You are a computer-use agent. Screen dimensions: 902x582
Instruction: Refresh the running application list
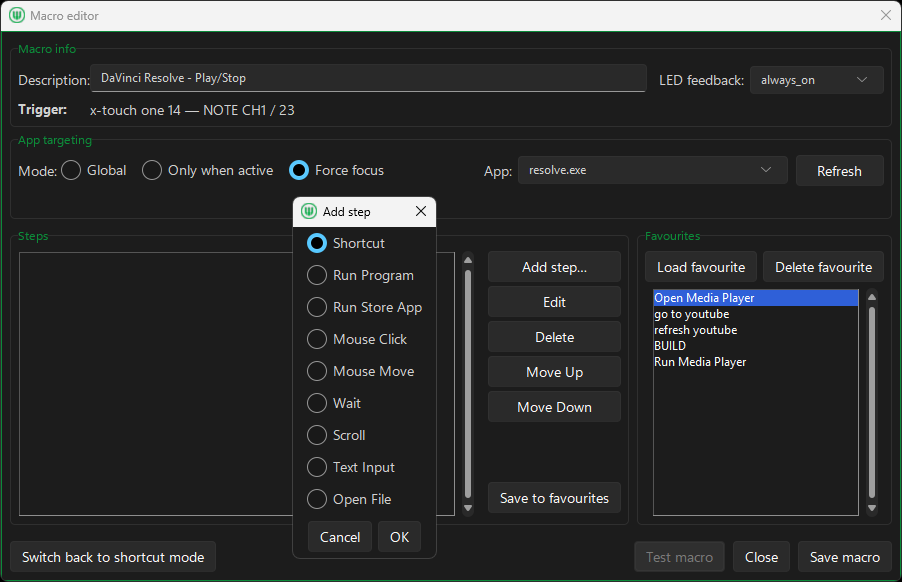click(839, 170)
